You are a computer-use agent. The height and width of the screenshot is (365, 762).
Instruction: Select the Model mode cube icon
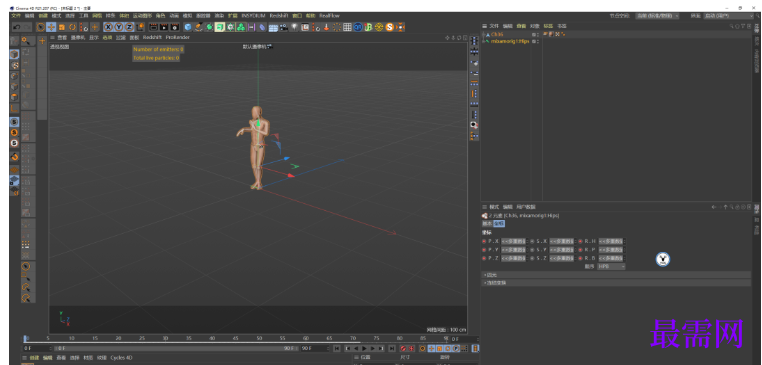tap(15, 54)
